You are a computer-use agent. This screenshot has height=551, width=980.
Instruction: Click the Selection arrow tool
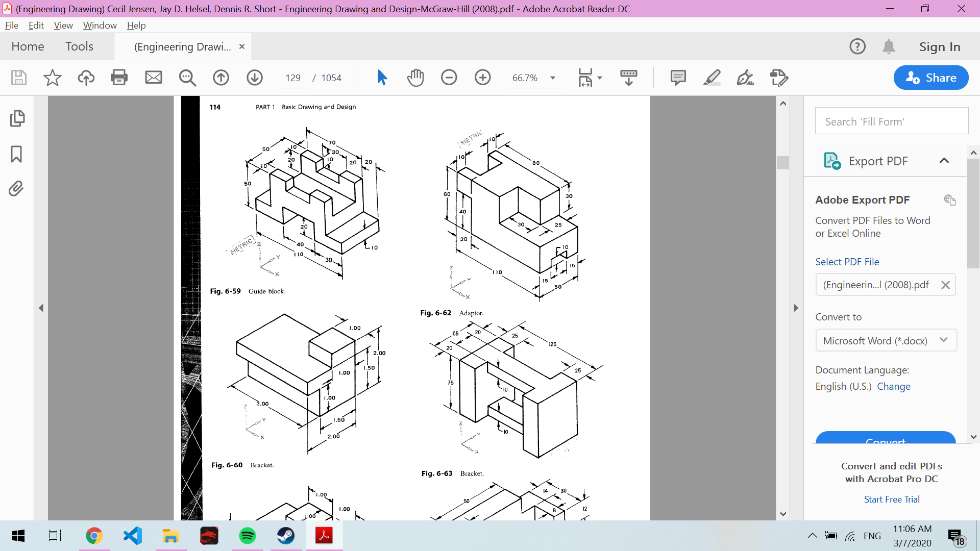point(382,78)
